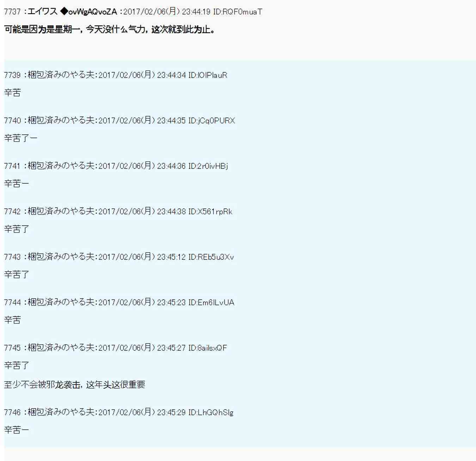Click the bold message mentioning 星期一

pyautogui.click(x=110, y=30)
